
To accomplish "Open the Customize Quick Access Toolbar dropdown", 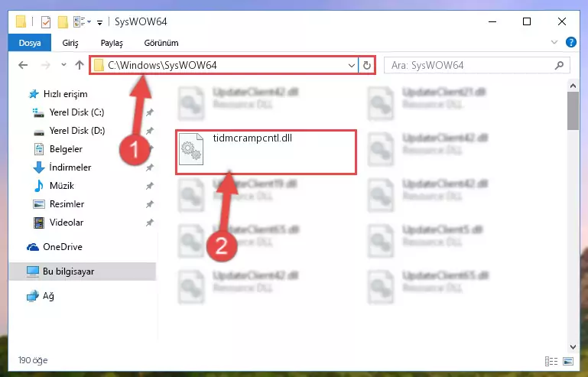I will point(99,22).
